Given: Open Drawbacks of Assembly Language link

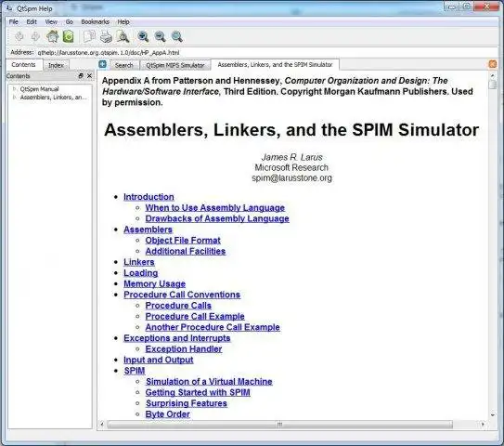Looking at the screenshot, I should click(217, 218).
